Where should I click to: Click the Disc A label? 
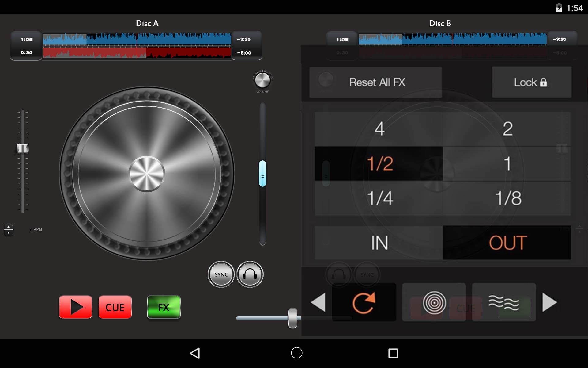(147, 23)
